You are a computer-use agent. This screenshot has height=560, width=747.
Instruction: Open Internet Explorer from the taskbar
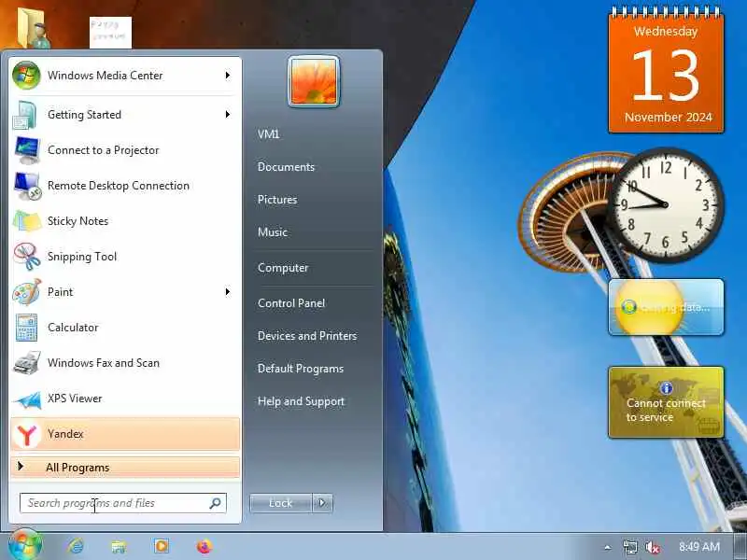(76, 546)
